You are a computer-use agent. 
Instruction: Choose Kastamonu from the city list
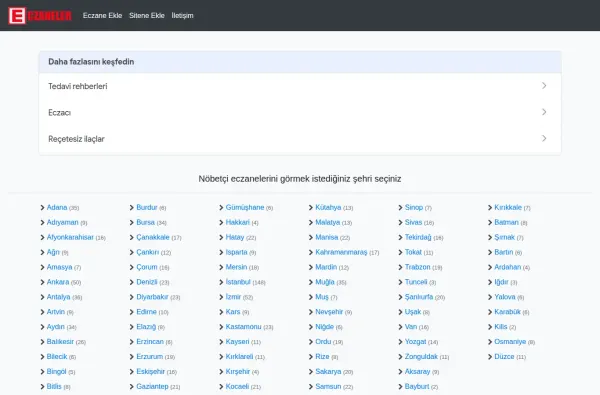tap(243, 327)
